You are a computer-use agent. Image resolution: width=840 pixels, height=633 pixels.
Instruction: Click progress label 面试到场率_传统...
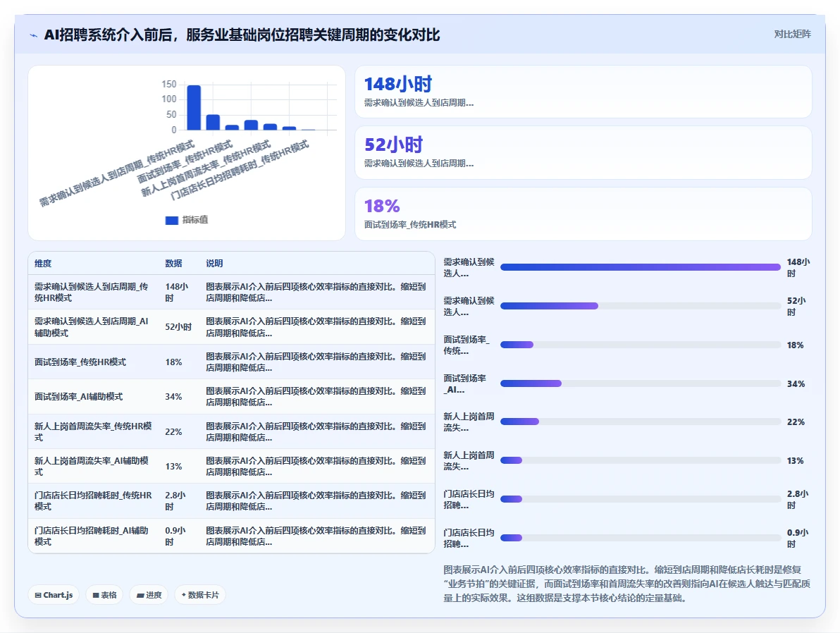(x=467, y=345)
